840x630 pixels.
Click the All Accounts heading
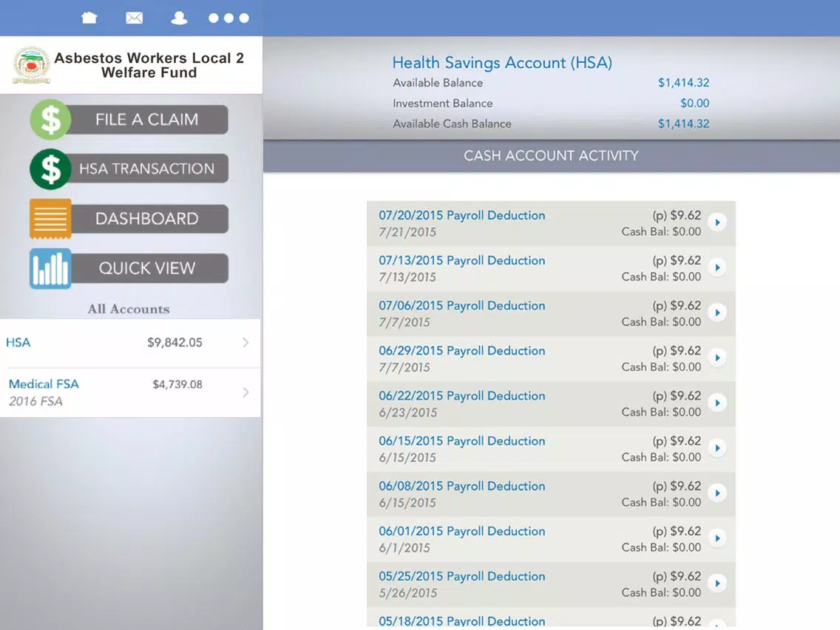tap(129, 309)
